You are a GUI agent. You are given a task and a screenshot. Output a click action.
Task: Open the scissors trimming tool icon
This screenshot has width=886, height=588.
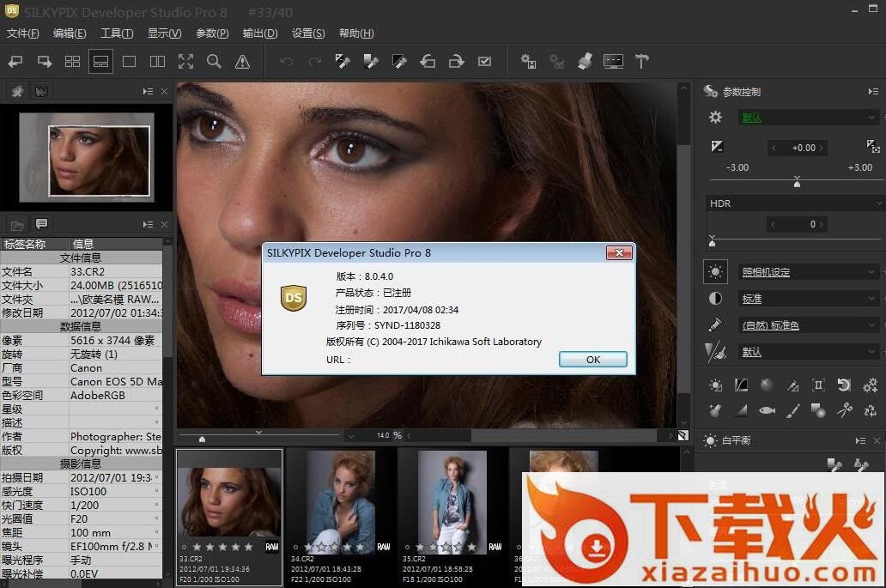pyautogui.click(x=844, y=410)
